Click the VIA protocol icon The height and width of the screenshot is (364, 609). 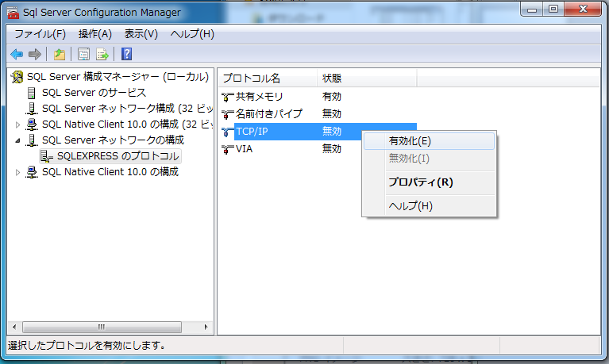(x=228, y=149)
